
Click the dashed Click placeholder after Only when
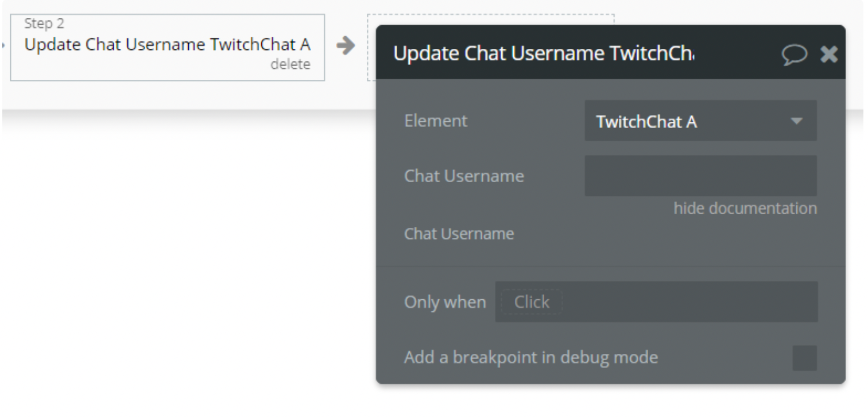click(x=532, y=302)
